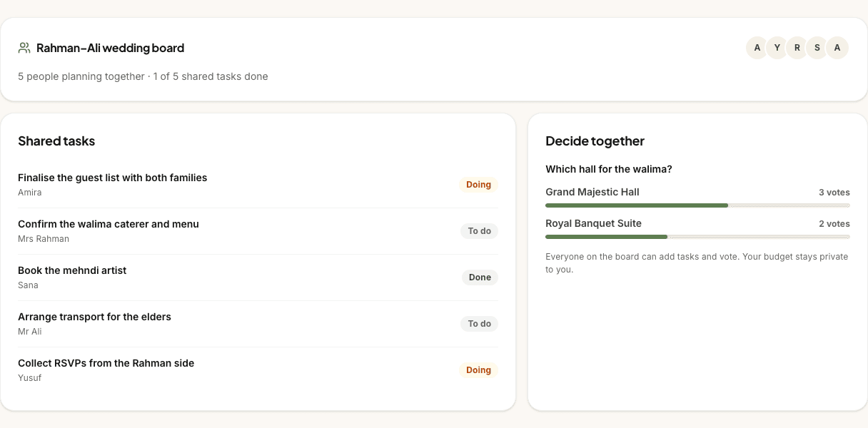Open the 'Y' member avatar
Viewport: 868px width, 428px height.
(777, 48)
